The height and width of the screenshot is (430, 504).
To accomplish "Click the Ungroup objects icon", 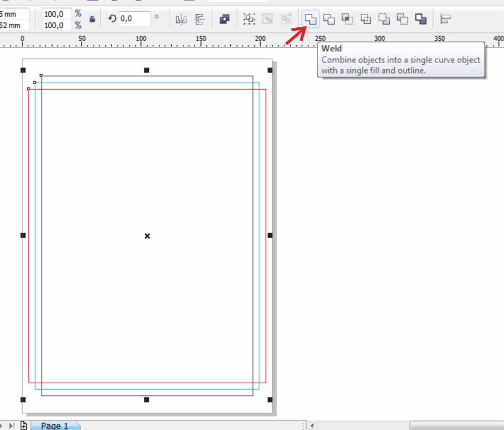I will tap(267, 19).
